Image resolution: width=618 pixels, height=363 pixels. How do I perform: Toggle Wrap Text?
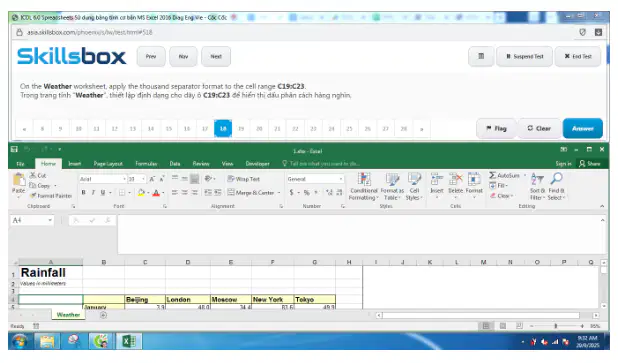point(244,179)
